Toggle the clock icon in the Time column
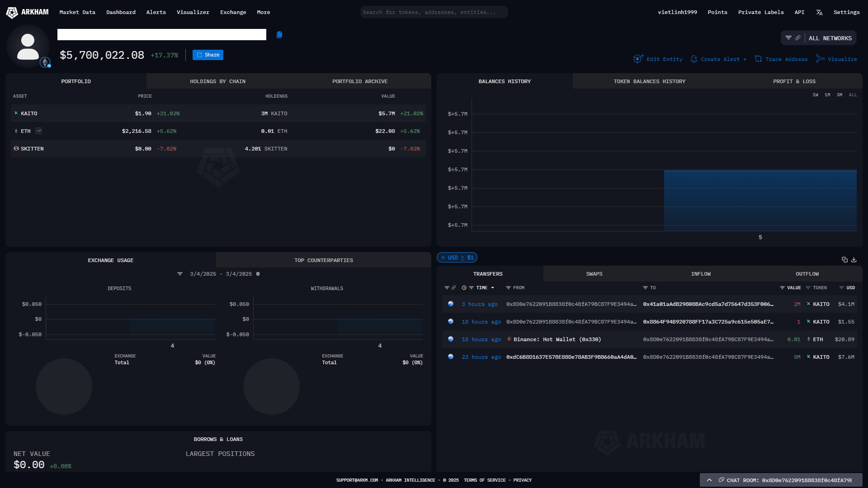 coord(464,288)
